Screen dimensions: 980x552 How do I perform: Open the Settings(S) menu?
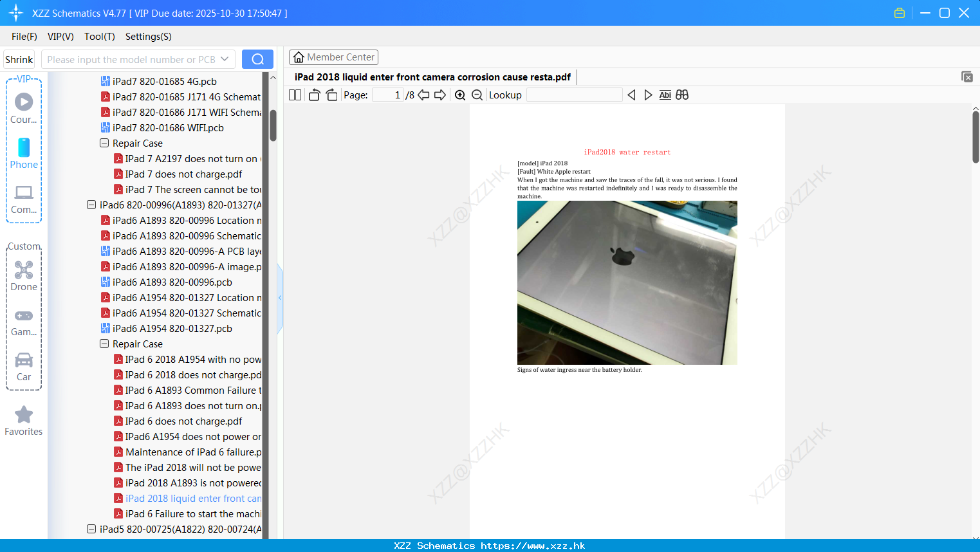149,37
